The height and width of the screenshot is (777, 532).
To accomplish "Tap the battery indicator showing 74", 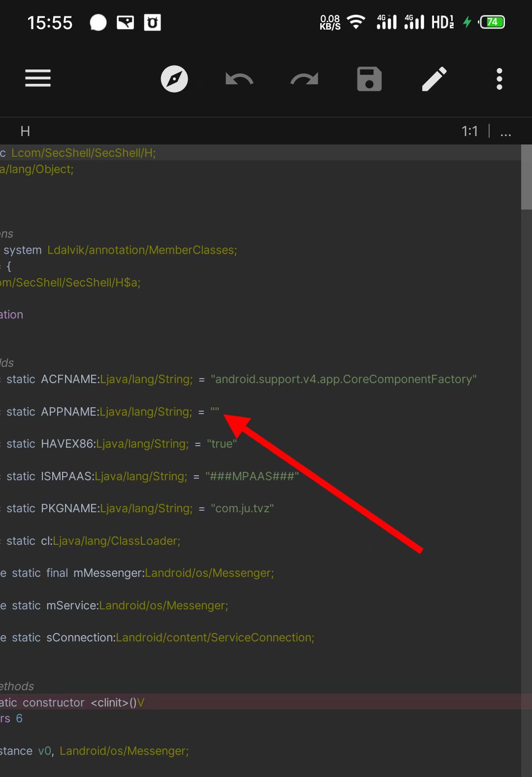I will point(492,22).
